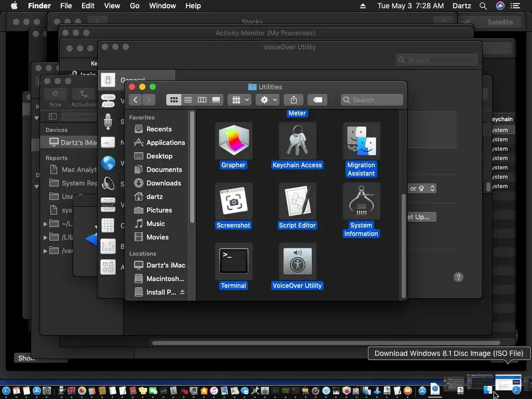
Task: Collapse lower disclosure triangle left of Console sidebar
Action: click(36, 187)
